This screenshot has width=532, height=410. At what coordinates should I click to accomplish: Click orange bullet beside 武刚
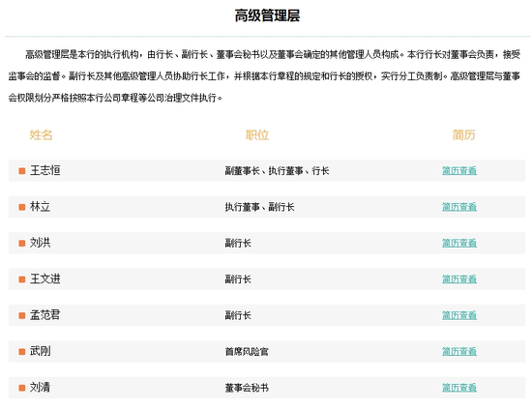coord(22,352)
